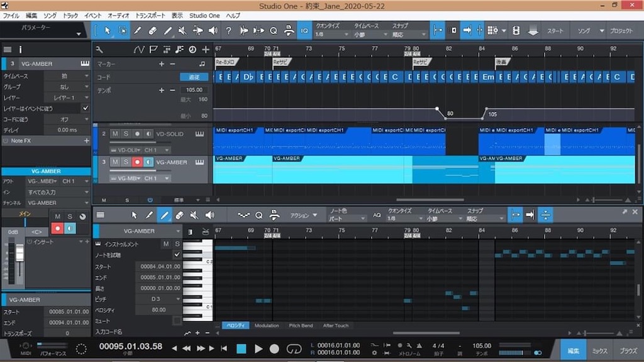
Task: Start playback with the Play button
Action: pyautogui.click(x=258, y=349)
